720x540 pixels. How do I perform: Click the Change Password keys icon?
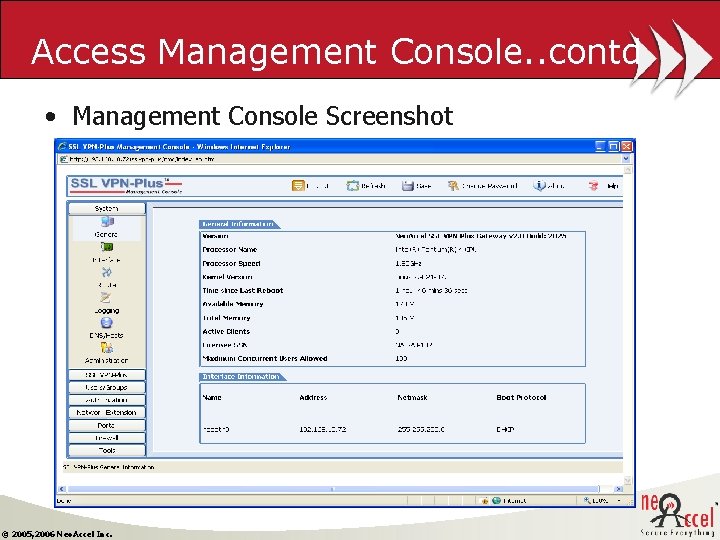click(x=453, y=186)
